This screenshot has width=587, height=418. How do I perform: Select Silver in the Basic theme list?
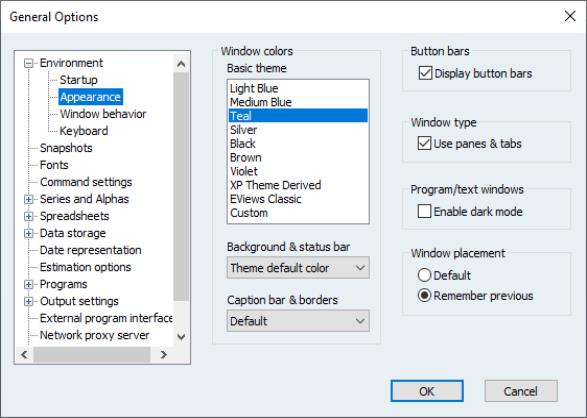click(298, 130)
